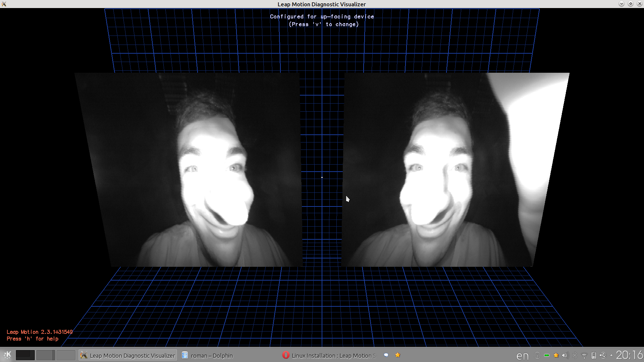The image size is (644, 362).
Task: Switch to the second virtual desktop in pager
Action: click(45, 355)
